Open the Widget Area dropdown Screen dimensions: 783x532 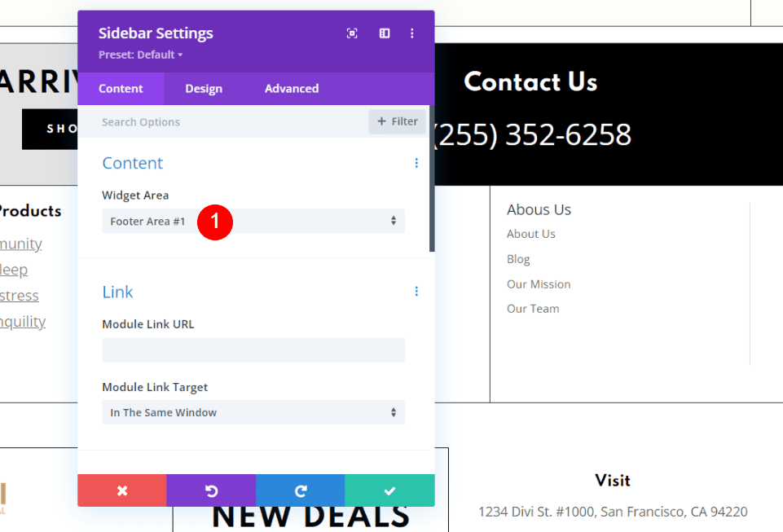point(253,221)
